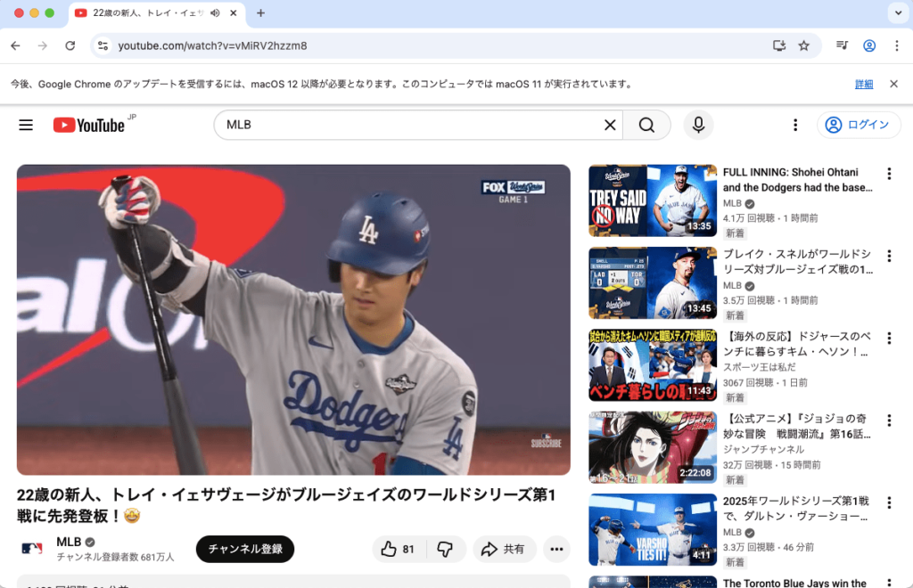Image resolution: width=913 pixels, height=588 pixels.
Task: Open options menu for ジョジョ video
Action: point(889,420)
